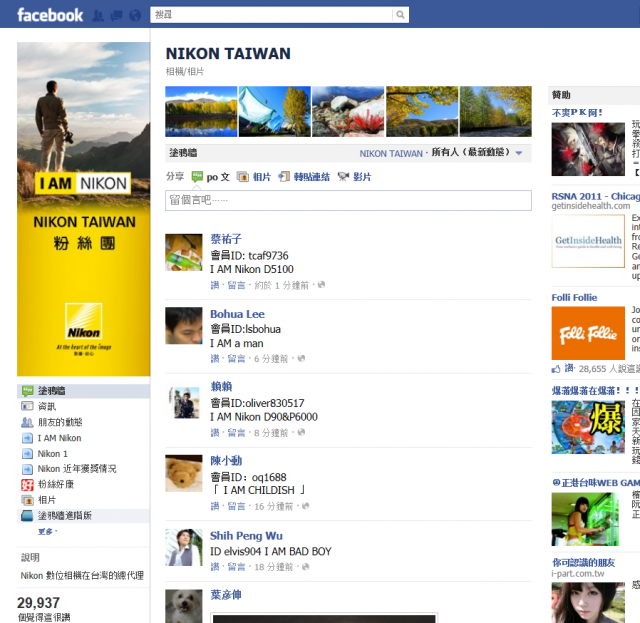Open Folli Follie ad title link

(x=574, y=298)
